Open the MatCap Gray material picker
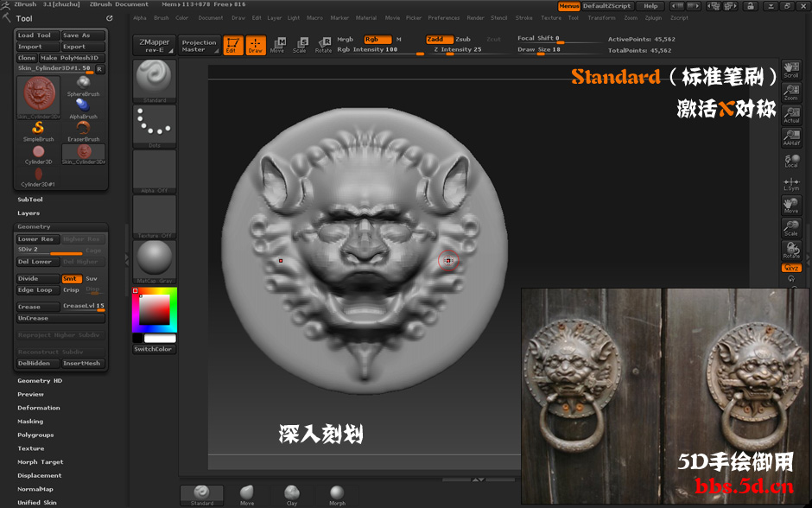 pos(155,262)
